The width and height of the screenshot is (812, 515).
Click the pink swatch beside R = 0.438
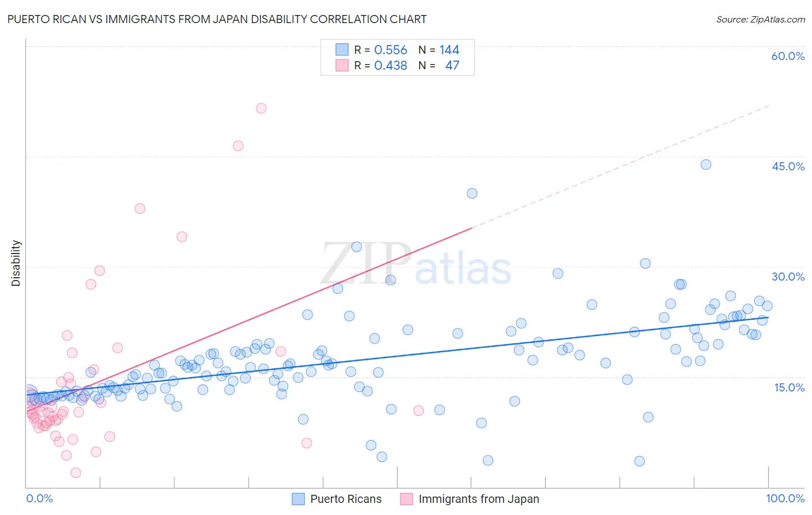tap(342, 65)
